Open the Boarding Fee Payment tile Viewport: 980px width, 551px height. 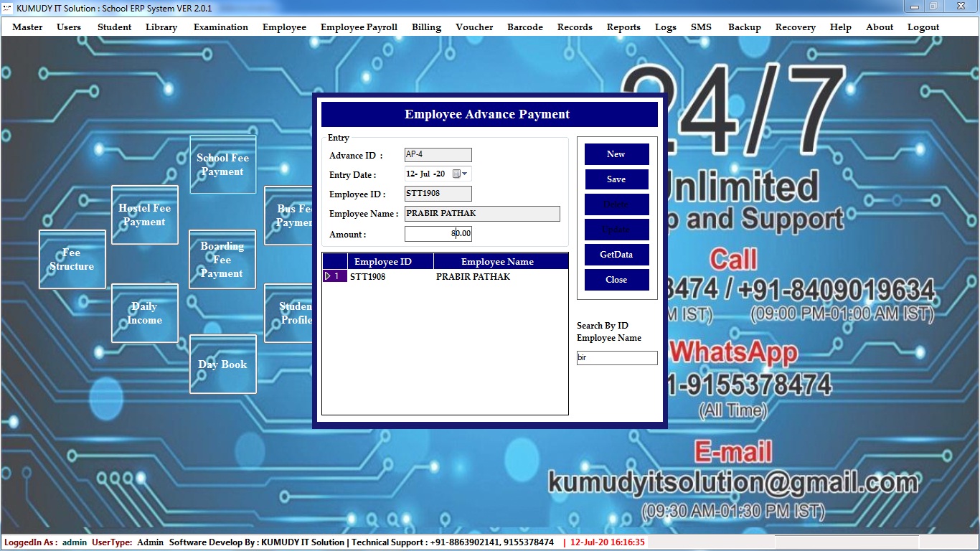[222, 260]
